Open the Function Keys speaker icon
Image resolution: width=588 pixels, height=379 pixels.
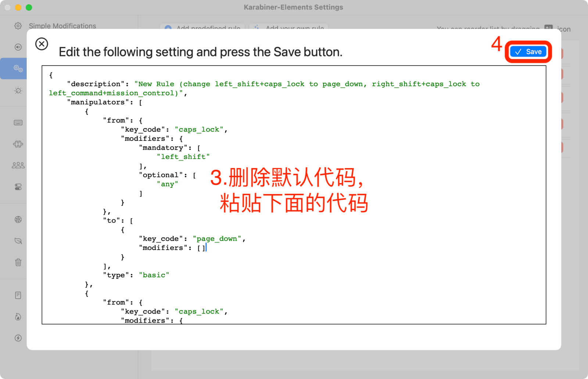pos(18,47)
